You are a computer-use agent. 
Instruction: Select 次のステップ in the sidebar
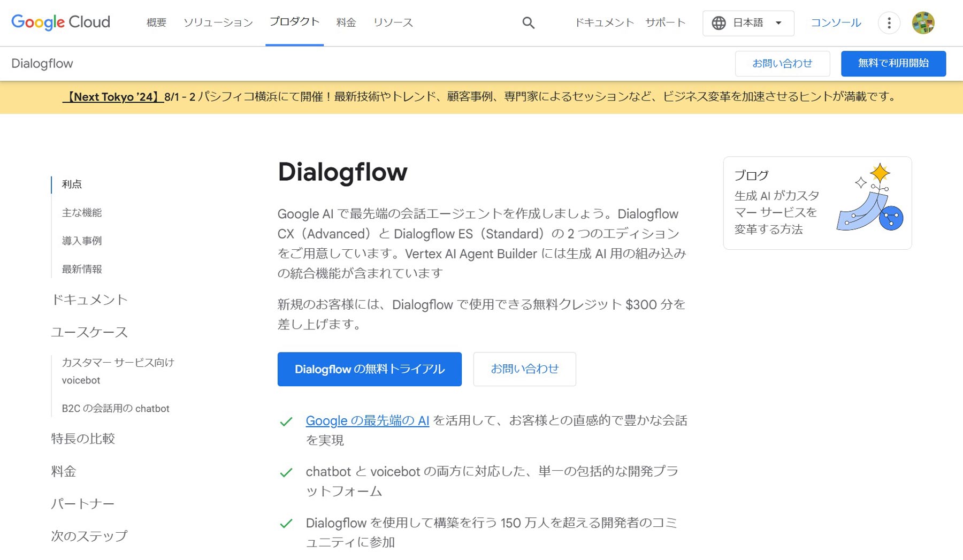point(89,536)
